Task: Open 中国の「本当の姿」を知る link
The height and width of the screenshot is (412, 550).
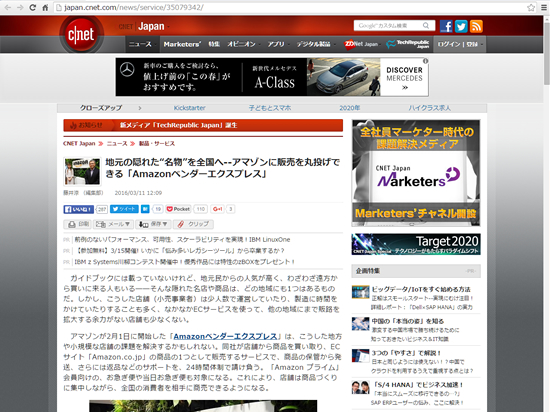Action: (408, 321)
